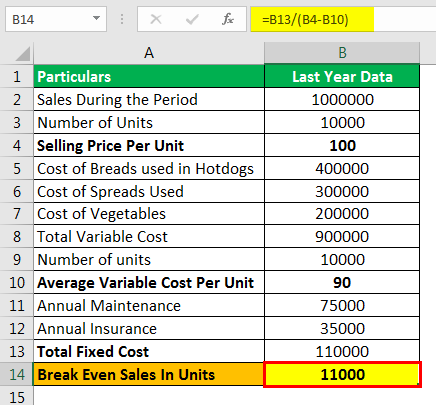Select the 300000 value cell
436x405 pixels.
click(342, 191)
